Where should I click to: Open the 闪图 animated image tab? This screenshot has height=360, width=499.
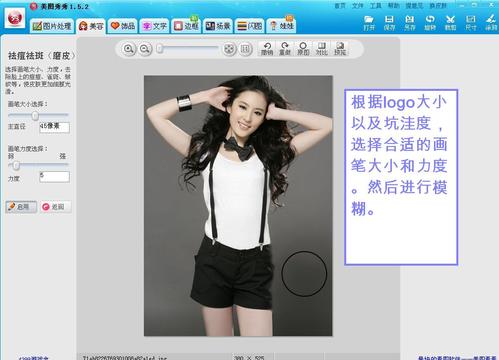pos(249,26)
